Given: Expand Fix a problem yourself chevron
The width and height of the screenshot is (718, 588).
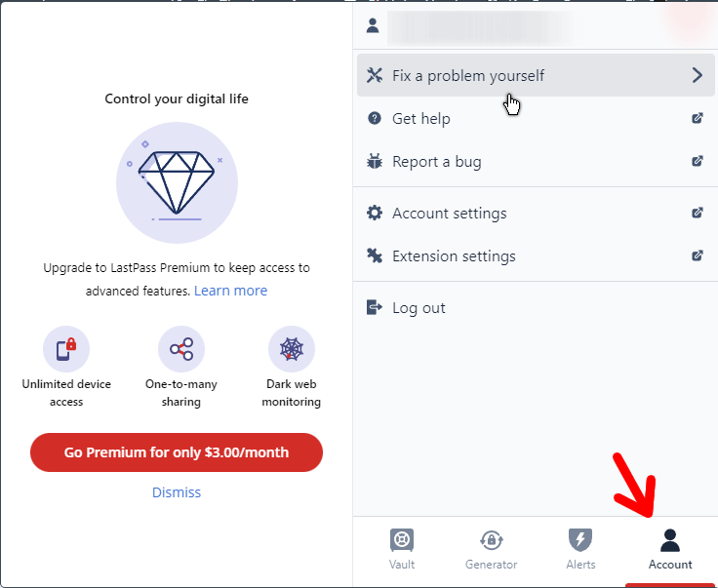Looking at the screenshot, I should point(697,75).
